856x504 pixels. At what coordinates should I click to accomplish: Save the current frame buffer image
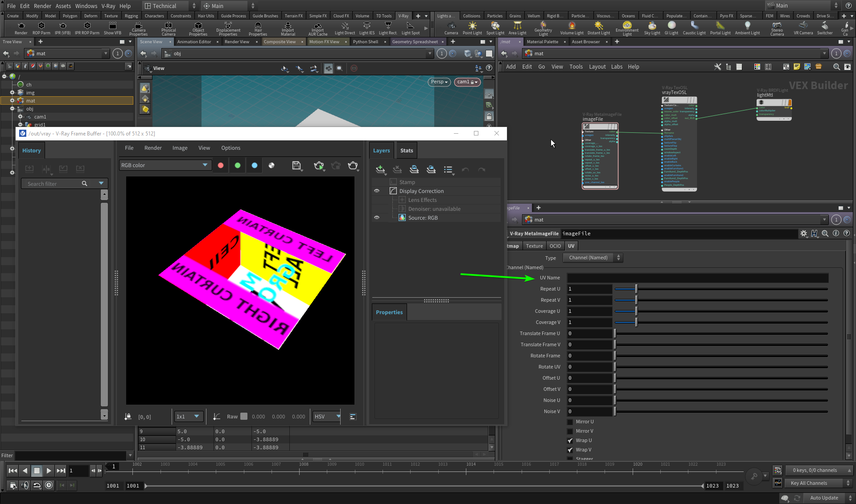point(296,165)
